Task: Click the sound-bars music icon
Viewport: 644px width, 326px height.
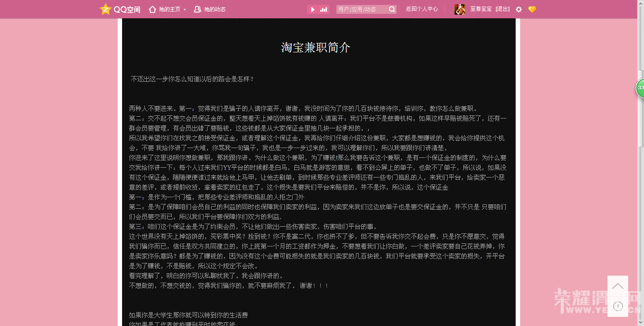Action: coord(323,9)
